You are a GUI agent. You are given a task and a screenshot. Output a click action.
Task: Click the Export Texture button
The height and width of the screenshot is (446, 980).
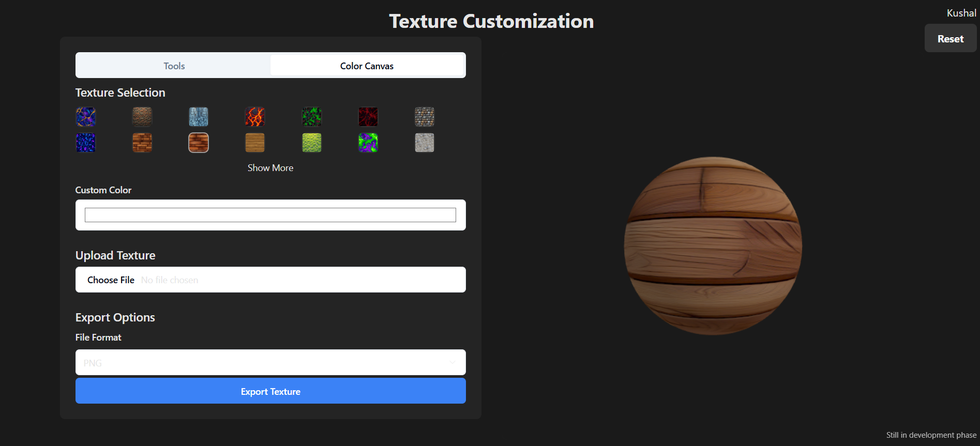pos(270,391)
